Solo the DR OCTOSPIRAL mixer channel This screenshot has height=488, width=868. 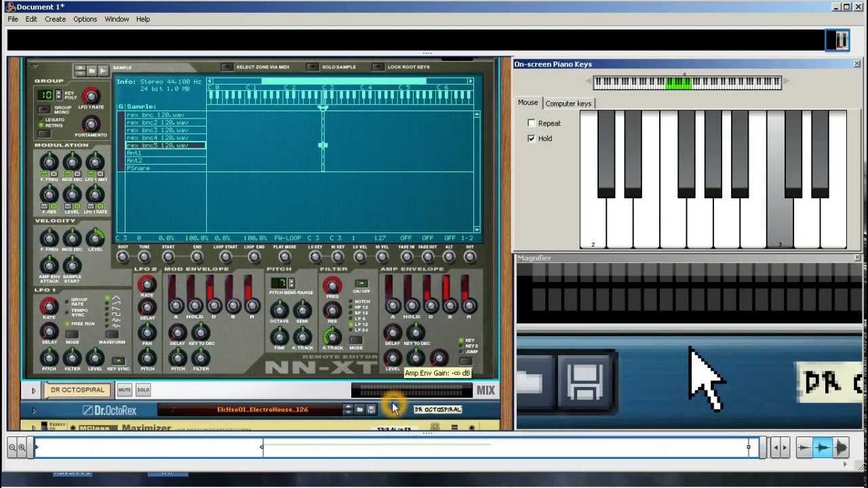click(143, 390)
